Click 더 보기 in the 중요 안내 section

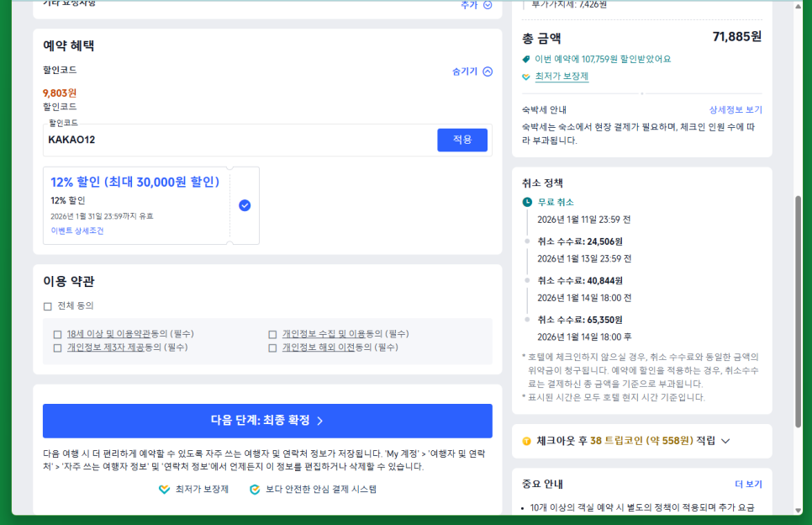pos(746,484)
